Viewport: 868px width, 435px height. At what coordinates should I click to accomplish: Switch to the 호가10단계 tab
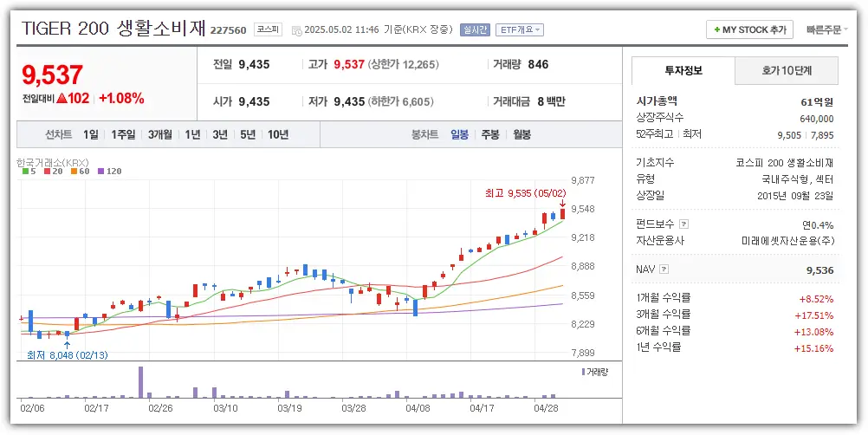click(x=787, y=71)
